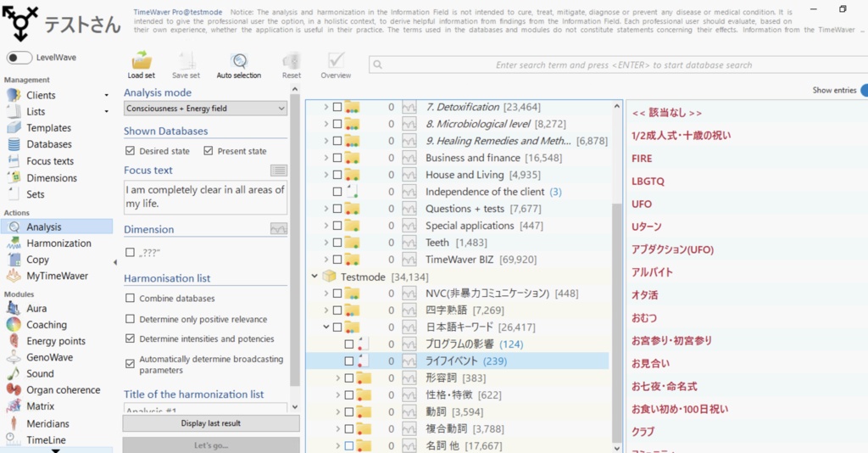Open Clients in the Management sidebar

(41, 95)
